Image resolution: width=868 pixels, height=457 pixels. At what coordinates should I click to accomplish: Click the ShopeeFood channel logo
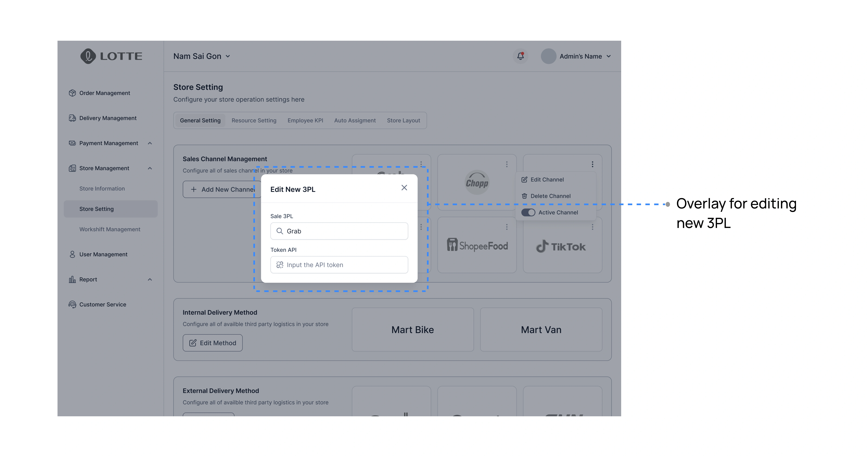477,245
